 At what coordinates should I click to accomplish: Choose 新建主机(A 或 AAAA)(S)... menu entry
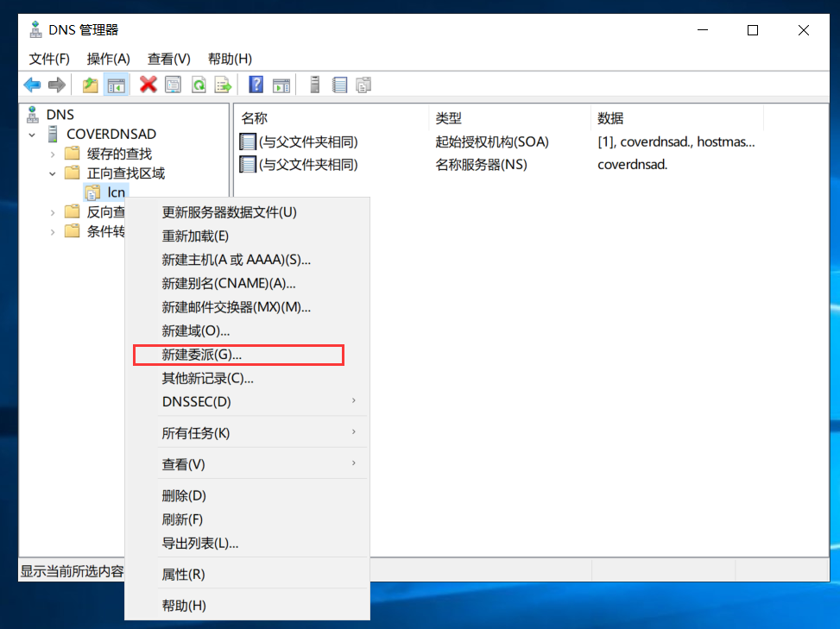236,260
